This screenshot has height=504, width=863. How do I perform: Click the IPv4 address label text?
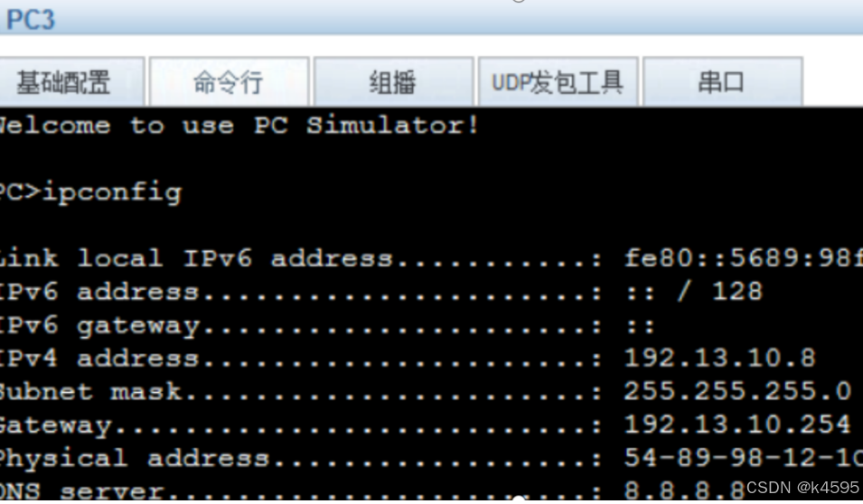(x=99, y=359)
